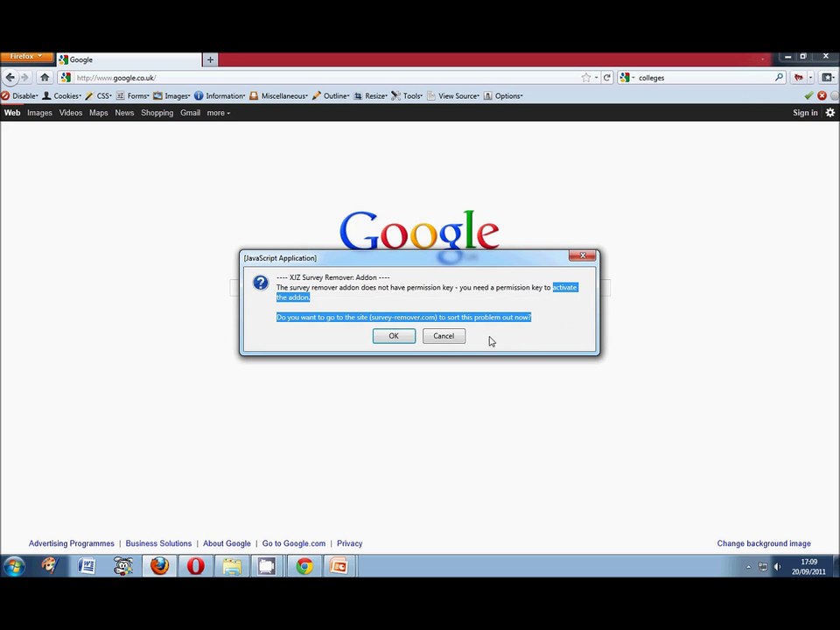
Task: Click the red error X icon
Action: click(822, 96)
